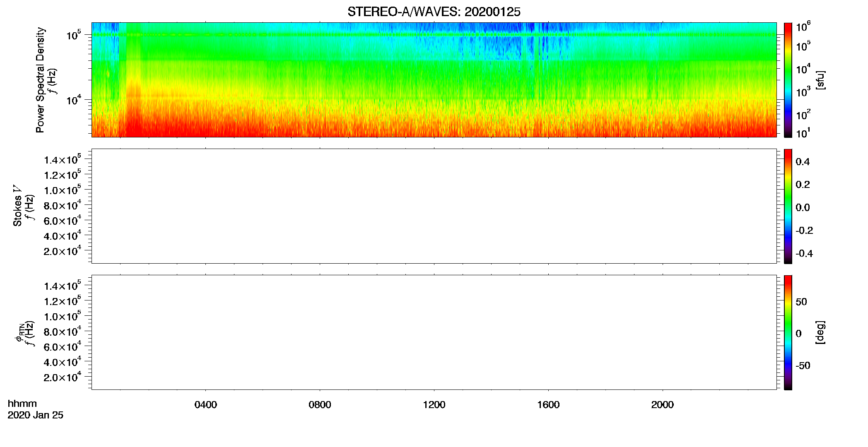
Task: Click the STEREO-A/WAVES: 20200125 plot title
Action: 434,12
